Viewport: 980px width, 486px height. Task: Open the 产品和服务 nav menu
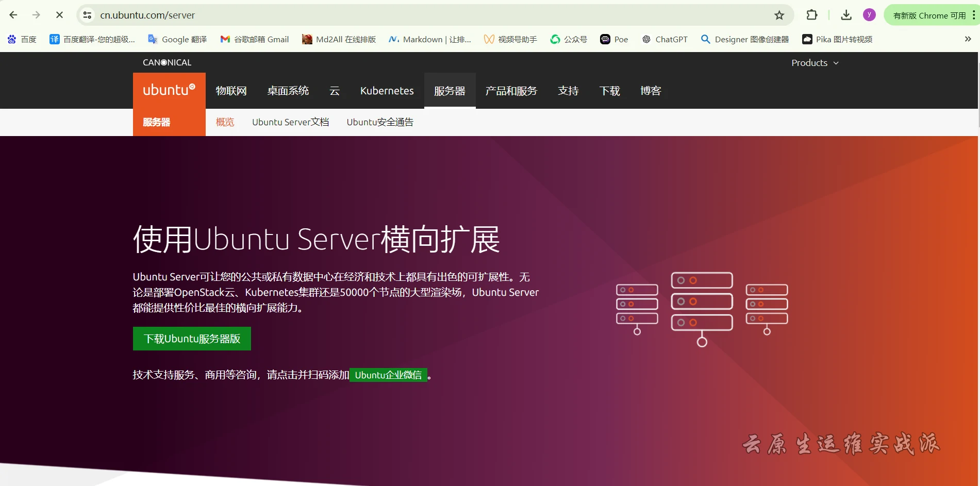coord(511,91)
